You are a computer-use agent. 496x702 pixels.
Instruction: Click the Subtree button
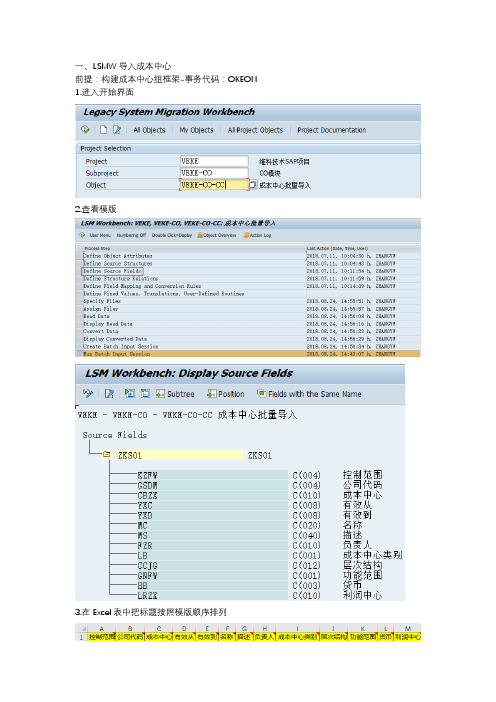tap(175, 394)
